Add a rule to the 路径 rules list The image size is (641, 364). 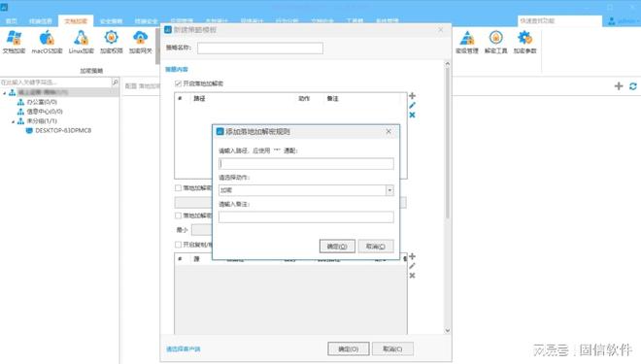tap(412, 95)
